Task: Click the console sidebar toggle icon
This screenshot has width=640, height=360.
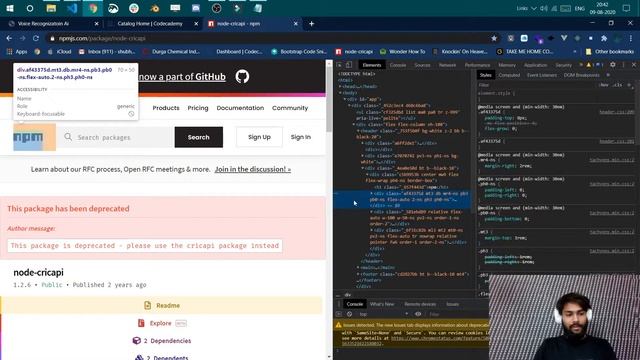Action: click(339, 314)
